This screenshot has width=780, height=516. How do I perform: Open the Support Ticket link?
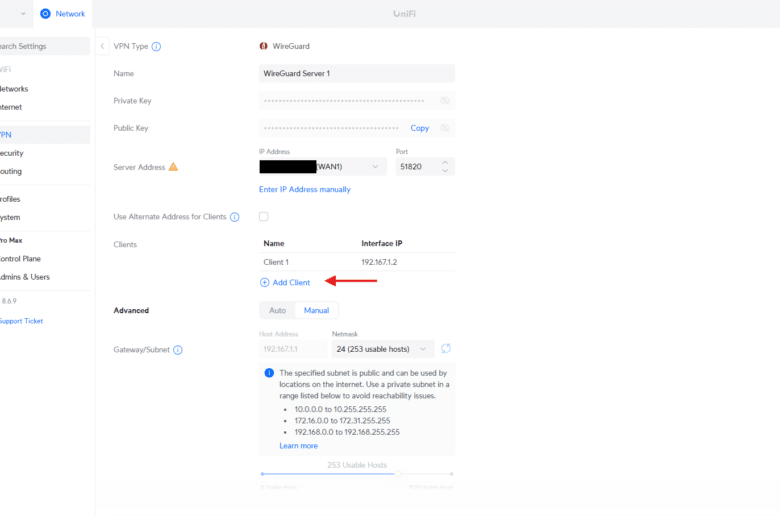click(x=21, y=321)
